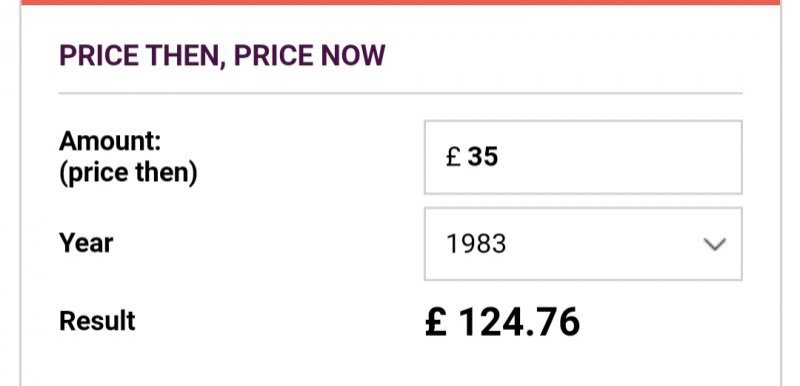This screenshot has width=800, height=386.
Task: Click the £ sign before 124.76
Action: click(436, 322)
